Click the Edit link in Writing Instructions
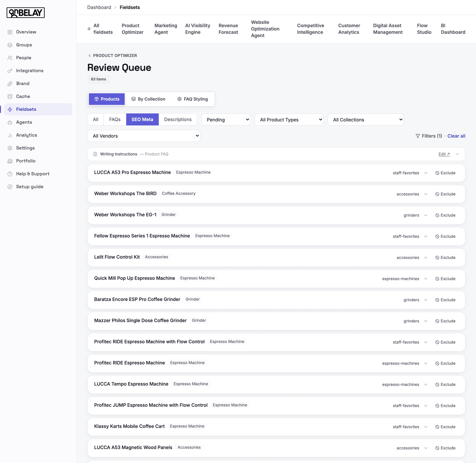 point(444,154)
